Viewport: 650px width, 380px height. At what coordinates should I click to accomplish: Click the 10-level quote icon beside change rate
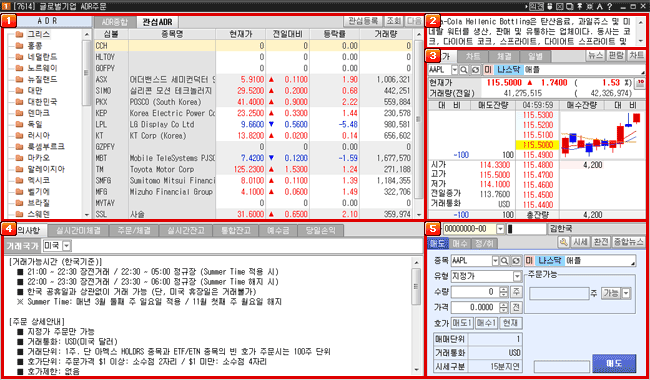point(640,83)
